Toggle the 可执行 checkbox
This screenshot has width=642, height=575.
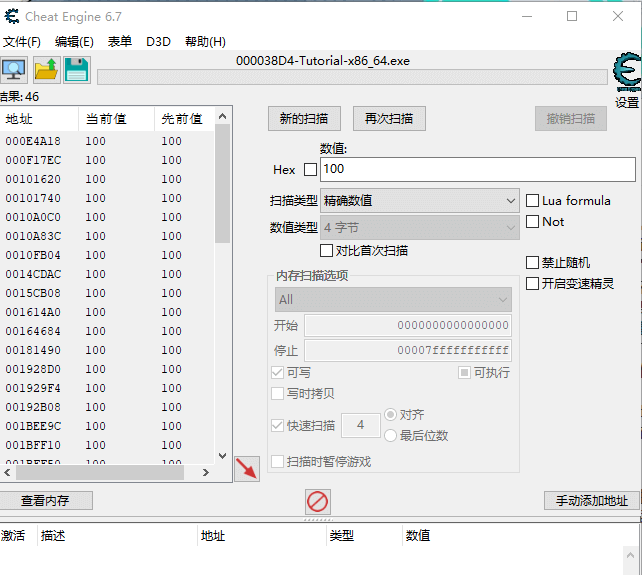(464, 373)
